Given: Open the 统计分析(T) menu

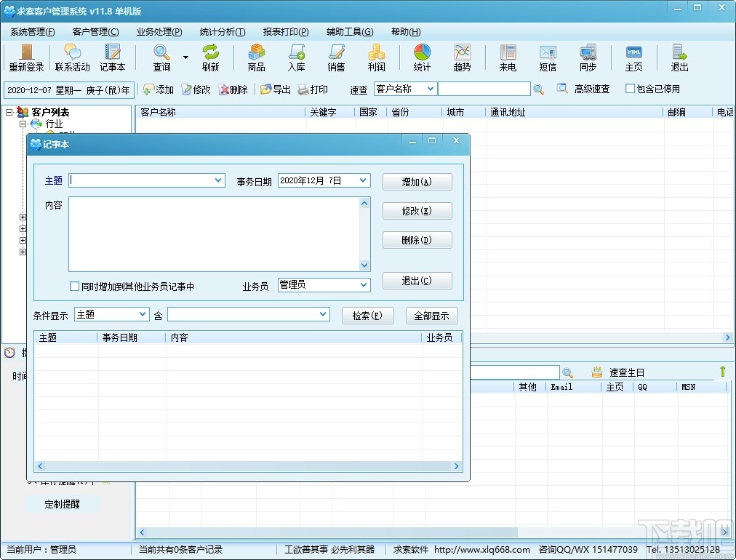Looking at the screenshot, I should click(x=223, y=32).
